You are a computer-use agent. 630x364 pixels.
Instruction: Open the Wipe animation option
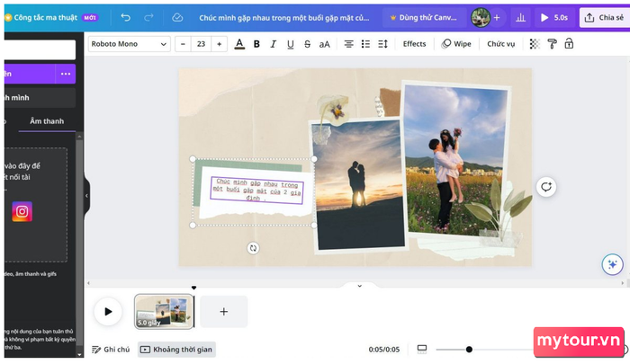point(456,44)
